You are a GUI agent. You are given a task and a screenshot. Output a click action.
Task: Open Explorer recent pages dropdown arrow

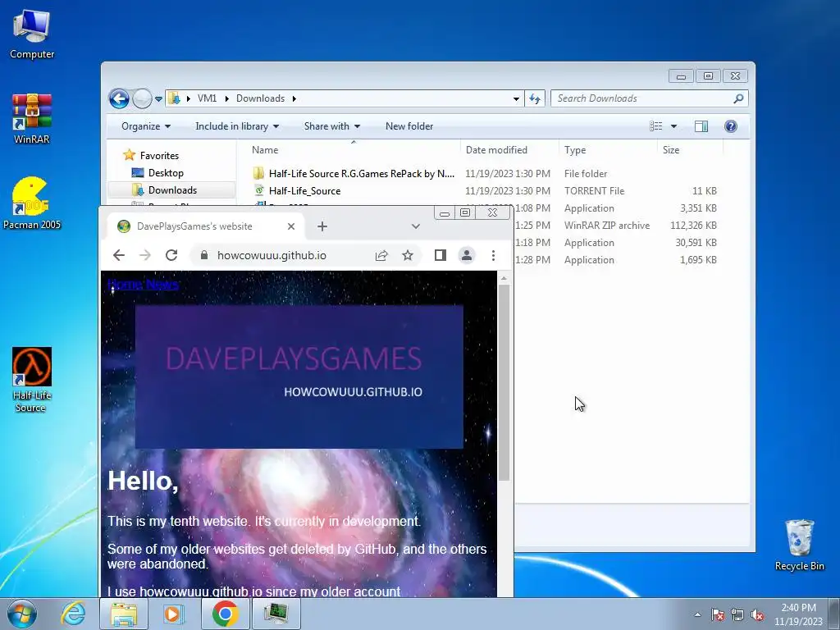[x=158, y=99]
